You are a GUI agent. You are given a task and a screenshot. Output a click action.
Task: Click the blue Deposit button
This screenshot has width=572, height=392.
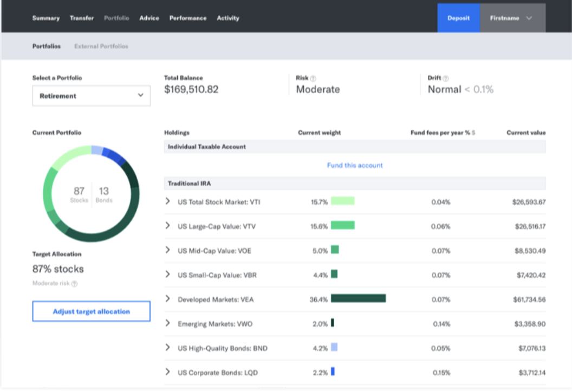click(x=459, y=18)
